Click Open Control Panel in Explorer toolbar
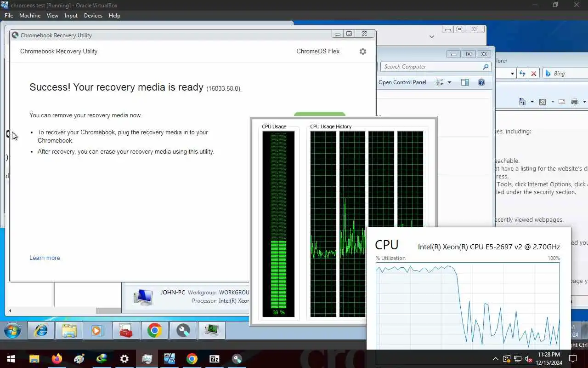This screenshot has width=588, height=368. pos(402,82)
